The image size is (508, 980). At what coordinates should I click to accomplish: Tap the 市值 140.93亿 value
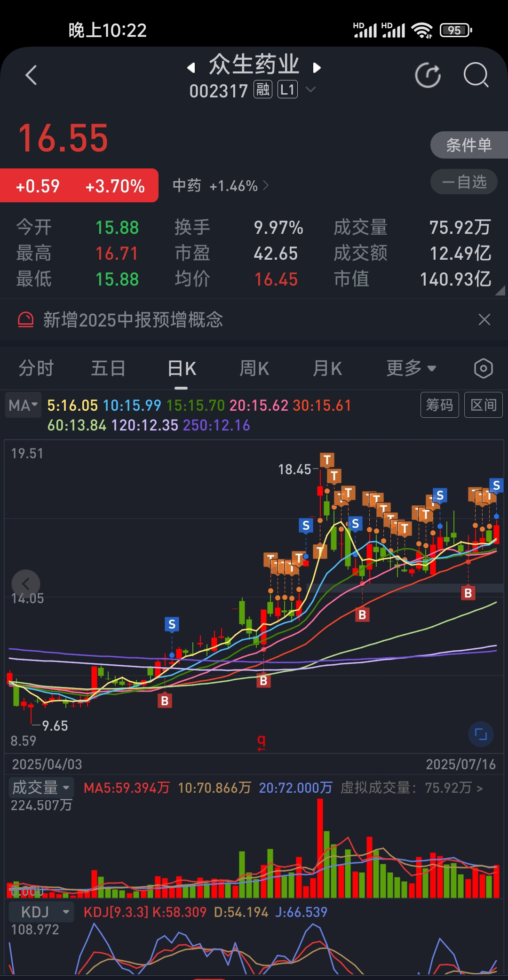(x=455, y=279)
